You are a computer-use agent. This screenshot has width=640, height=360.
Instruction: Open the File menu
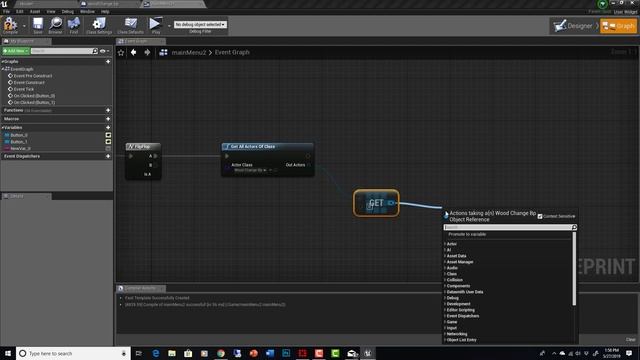(7, 11)
